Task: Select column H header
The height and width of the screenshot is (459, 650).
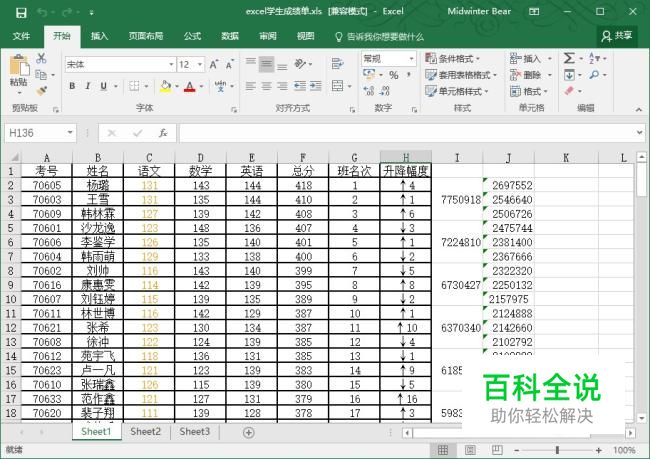Action: pyautogui.click(x=406, y=157)
